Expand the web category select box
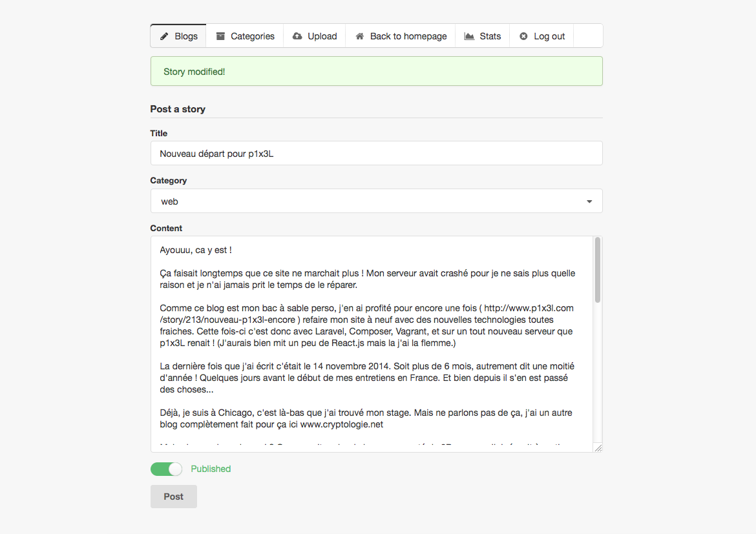The width and height of the screenshot is (756, 534). 368,201
